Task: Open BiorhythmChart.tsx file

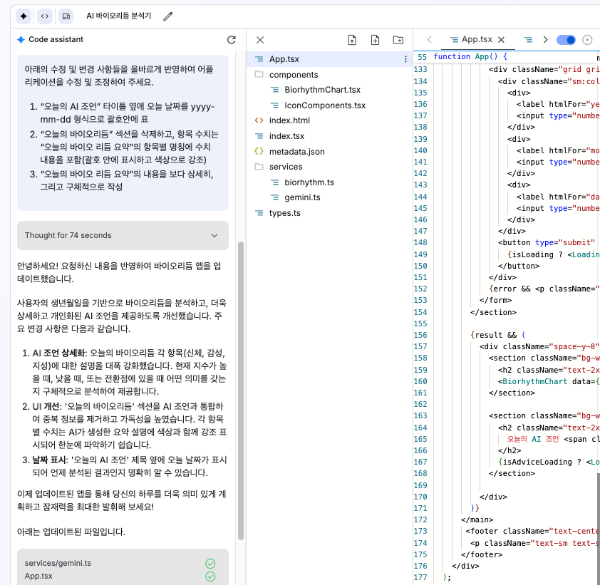Action: (x=322, y=90)
